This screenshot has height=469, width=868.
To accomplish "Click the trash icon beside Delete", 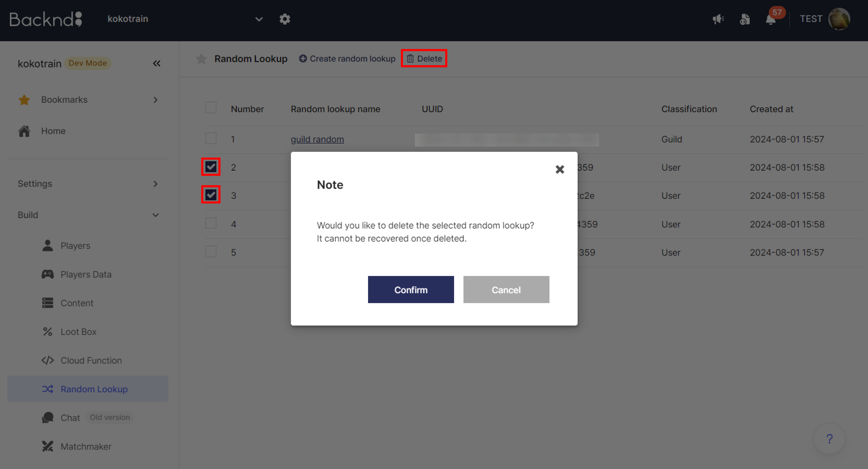I will [x=410, y=59].
